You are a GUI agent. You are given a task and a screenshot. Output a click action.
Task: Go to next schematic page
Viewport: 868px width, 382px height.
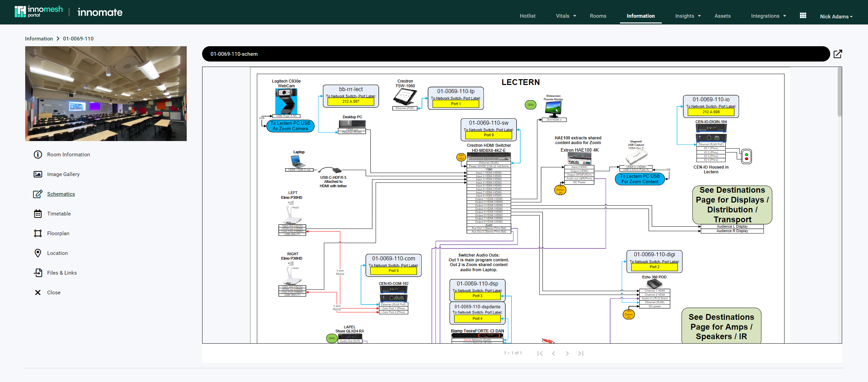[x=567, y=353]
